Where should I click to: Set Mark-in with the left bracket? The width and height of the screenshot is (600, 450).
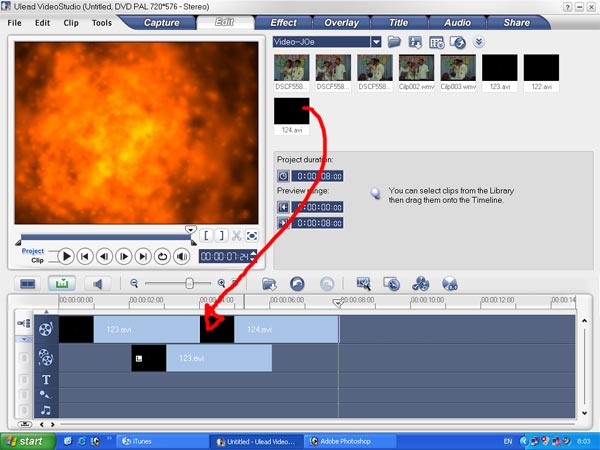pos(206,235)
